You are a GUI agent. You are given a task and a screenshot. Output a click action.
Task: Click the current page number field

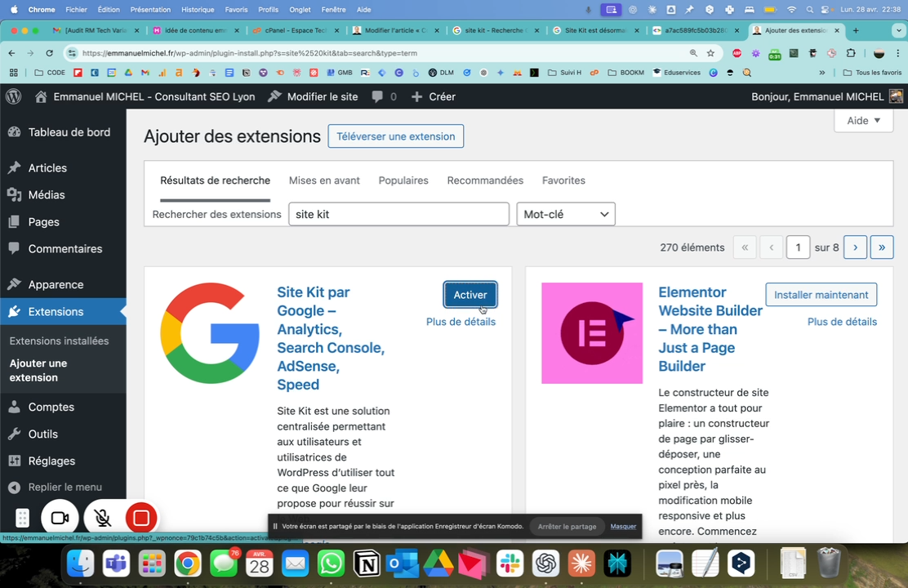798,247
